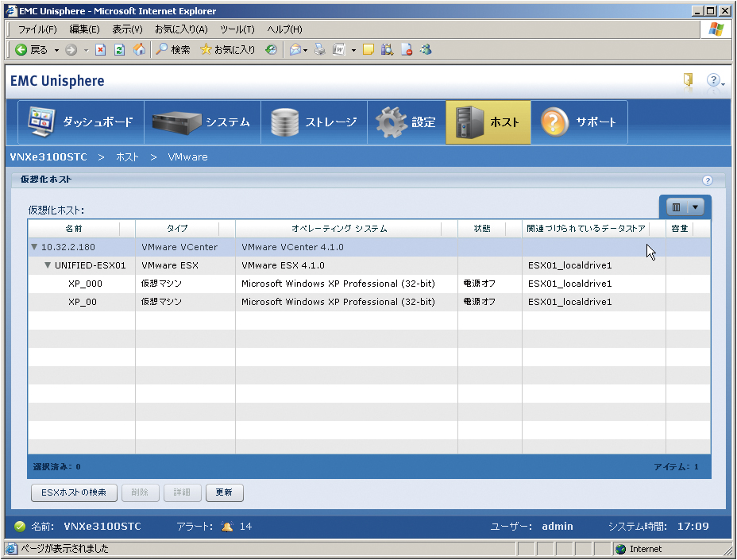The image size is (737, 560).
Task: Click the Internet zone status bar entry
Action: click(x=639, y=549)
